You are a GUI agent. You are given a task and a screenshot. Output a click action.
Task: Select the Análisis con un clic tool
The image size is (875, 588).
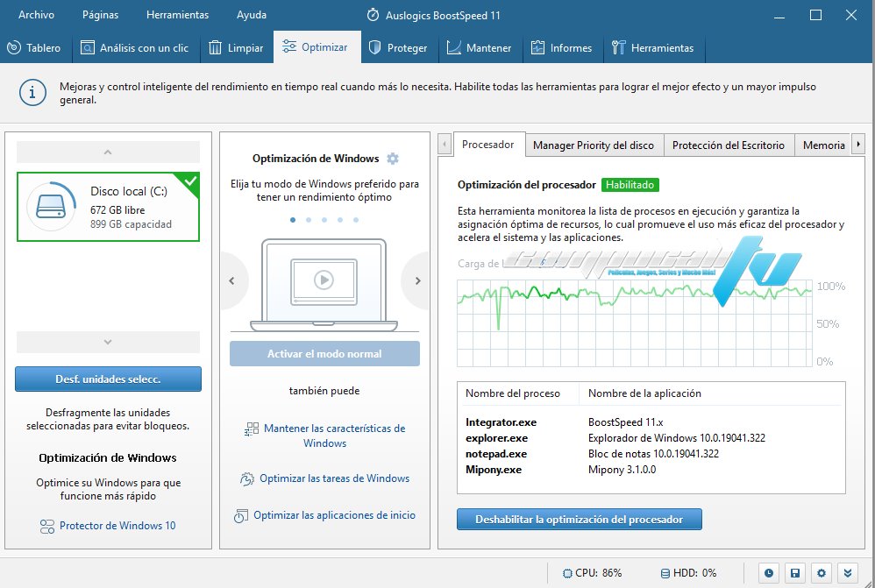pyautogui.click(x=135, y=48)
